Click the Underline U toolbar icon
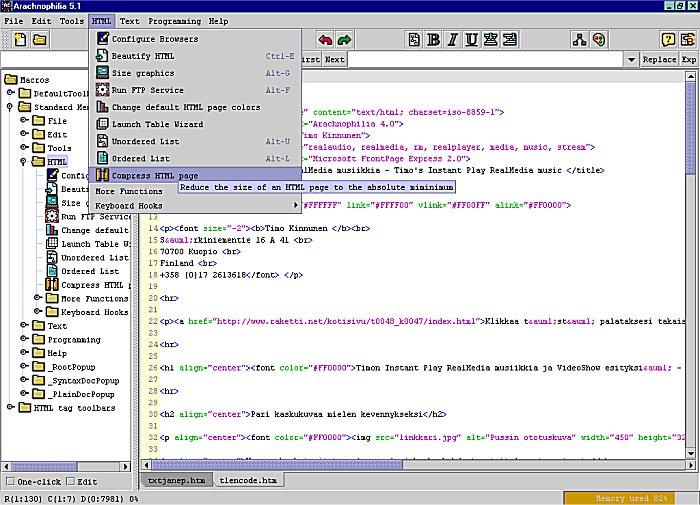Image resolution: width=700 pixels, height=505 pixels. coord(471,40)
